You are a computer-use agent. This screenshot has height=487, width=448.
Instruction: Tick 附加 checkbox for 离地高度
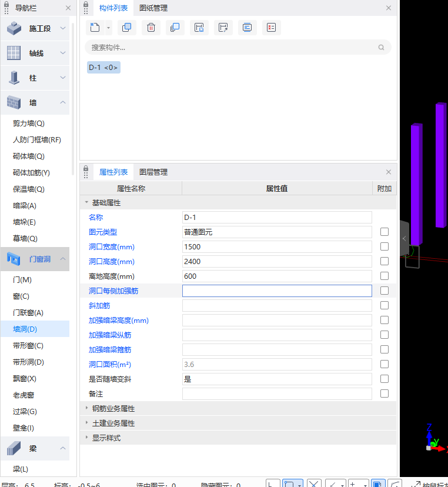[385, 276]
